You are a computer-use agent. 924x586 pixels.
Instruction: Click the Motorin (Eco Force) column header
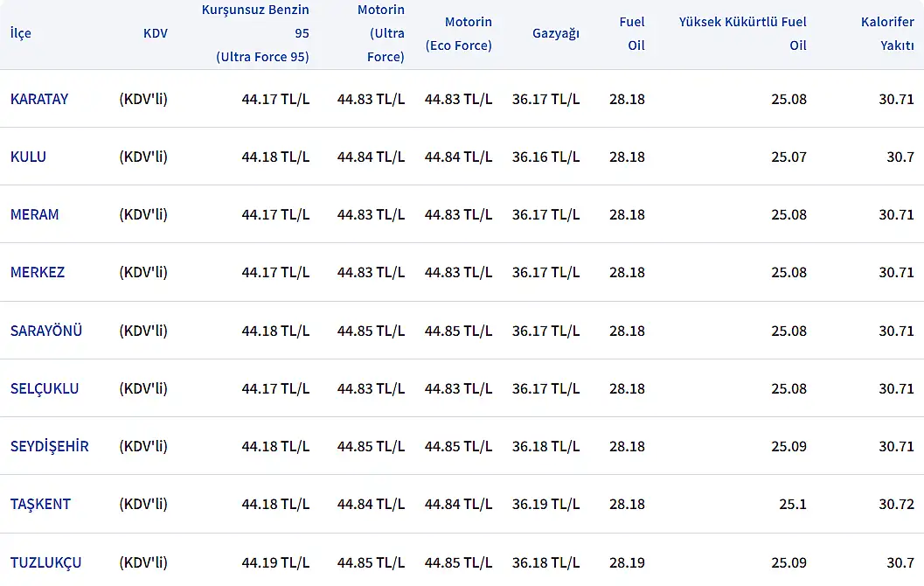459,33
